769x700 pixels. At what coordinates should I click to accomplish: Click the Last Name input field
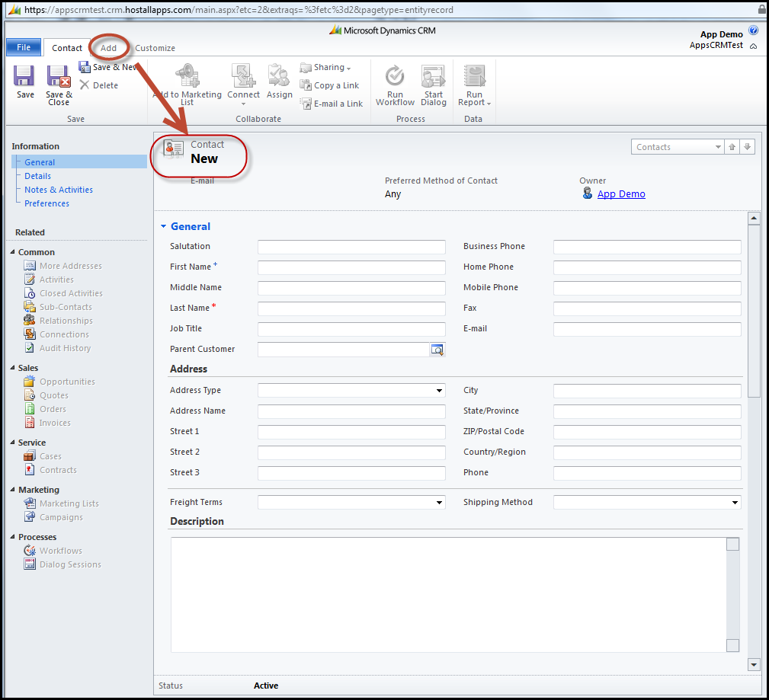(351, 308)
